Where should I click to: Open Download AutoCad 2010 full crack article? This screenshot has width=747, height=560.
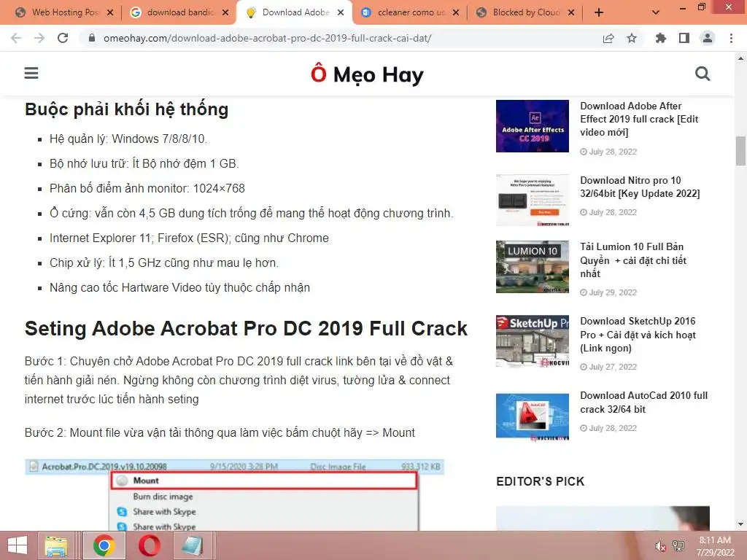tap(643, 402)
